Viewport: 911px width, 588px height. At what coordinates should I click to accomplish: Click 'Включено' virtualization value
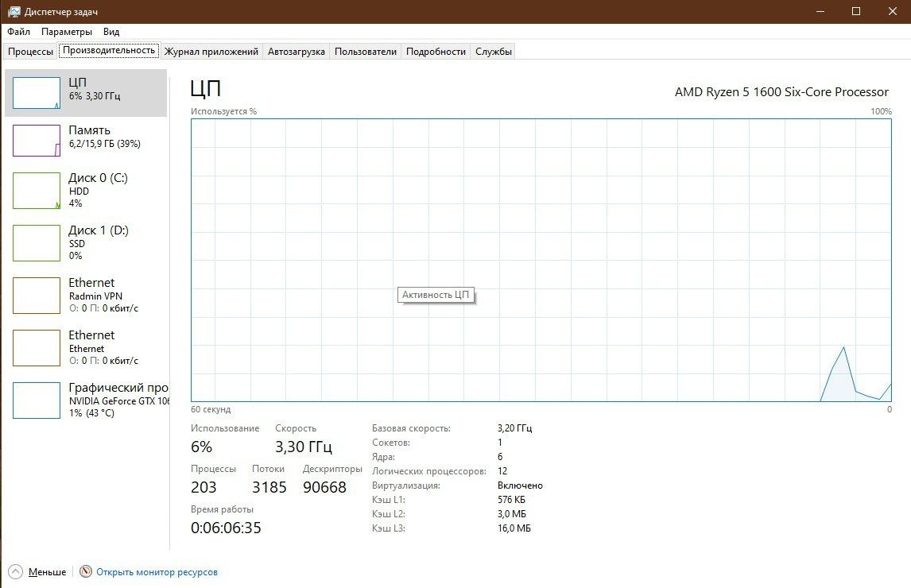point(520,485)
